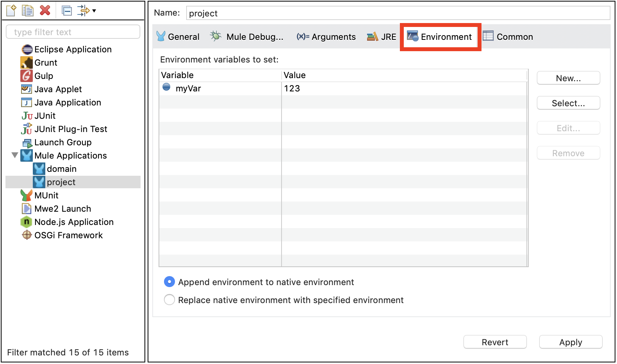617x364 pixels.
Task: Choose Replace native environment with specified environment
Action: tap(169, 300)
